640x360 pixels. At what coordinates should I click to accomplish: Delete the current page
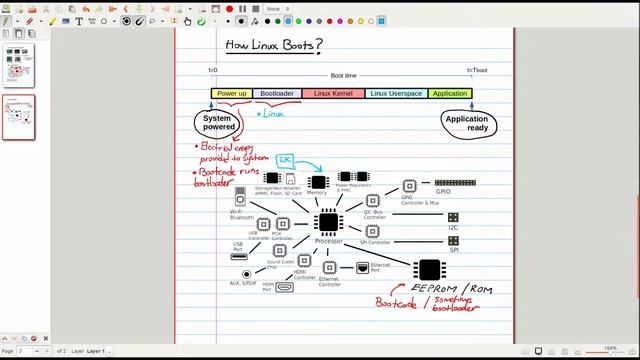(202, 9)
